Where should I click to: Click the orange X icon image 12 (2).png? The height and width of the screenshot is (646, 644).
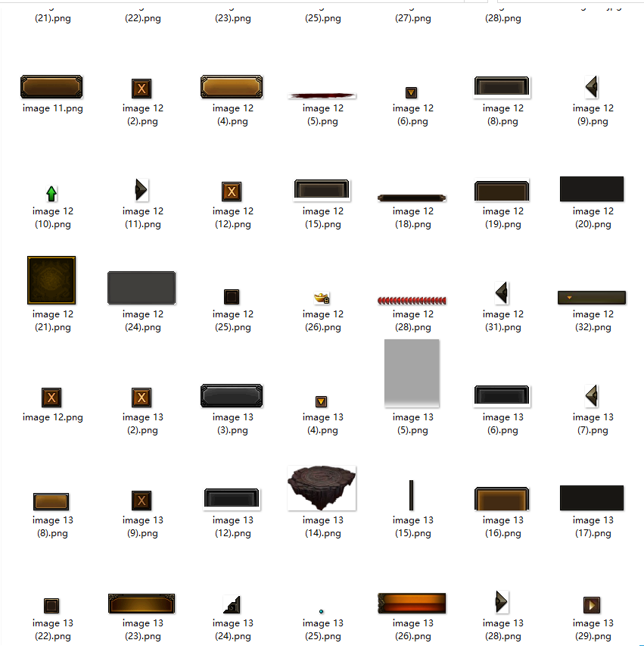[142, 89]
